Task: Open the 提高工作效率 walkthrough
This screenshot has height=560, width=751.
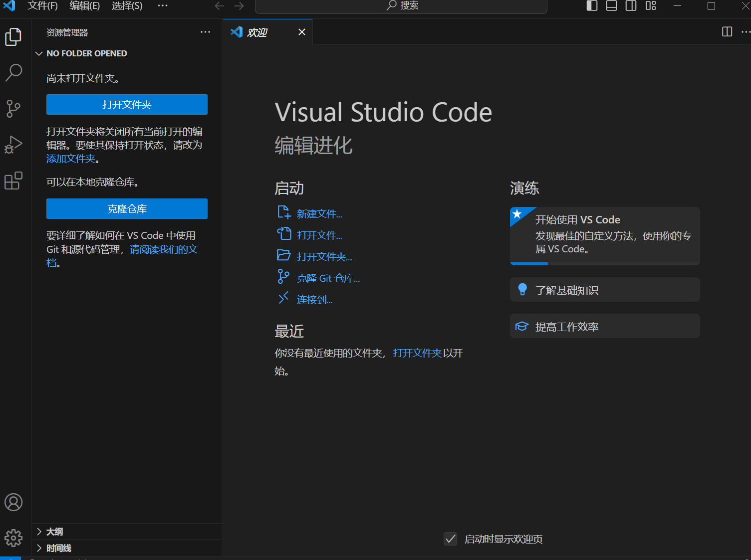Action: tap(605, 326)
